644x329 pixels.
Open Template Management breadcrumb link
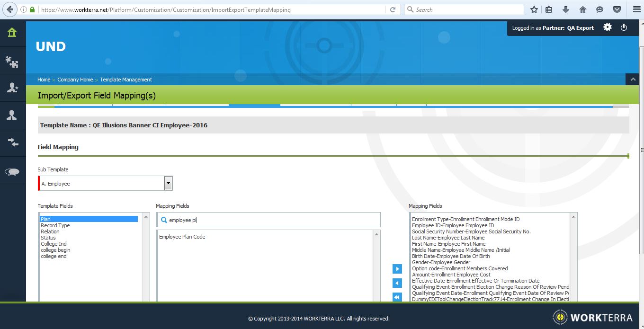tap(126, 80)
